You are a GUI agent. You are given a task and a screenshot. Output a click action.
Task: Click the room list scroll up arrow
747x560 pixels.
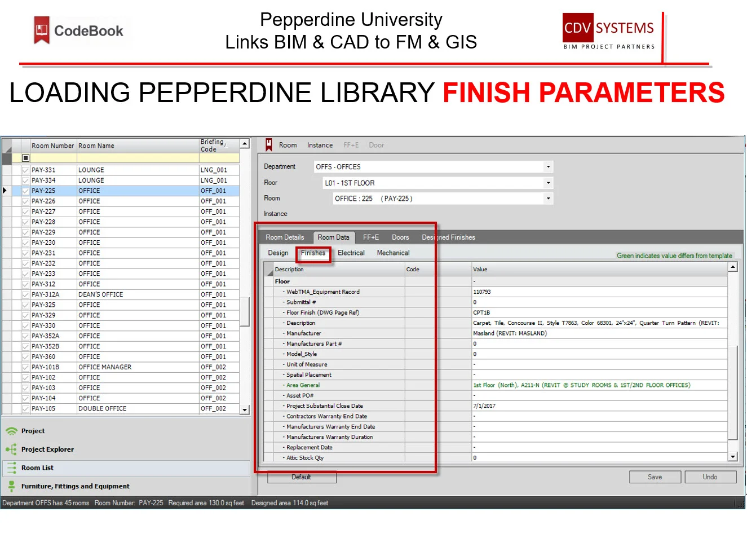tap(245, 144)
